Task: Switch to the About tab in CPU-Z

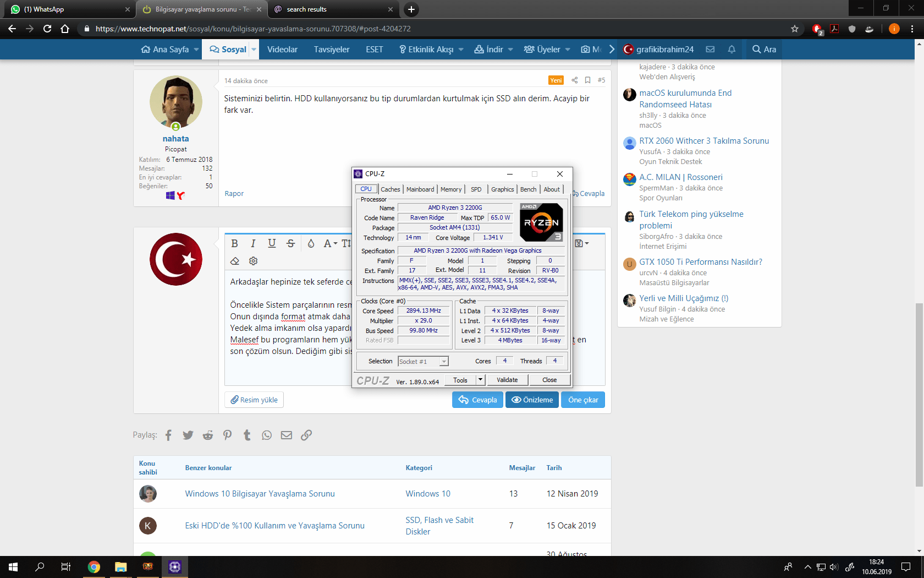Action: coord(552,189)
